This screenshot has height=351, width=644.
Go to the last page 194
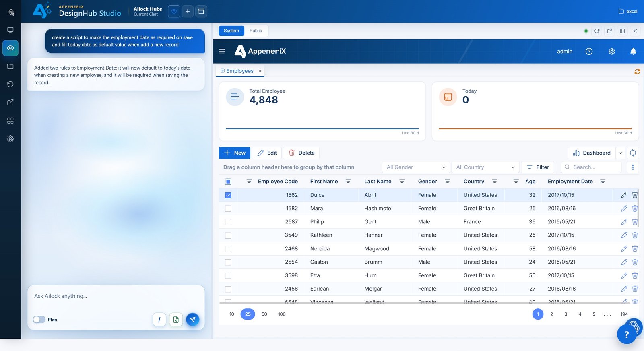click(x=624, y=314)
